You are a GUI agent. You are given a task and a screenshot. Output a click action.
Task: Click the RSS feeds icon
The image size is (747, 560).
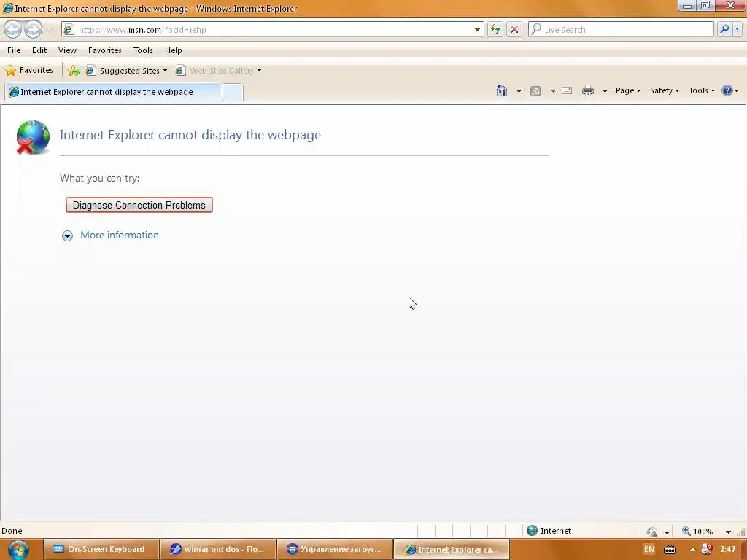pos(535,90)
